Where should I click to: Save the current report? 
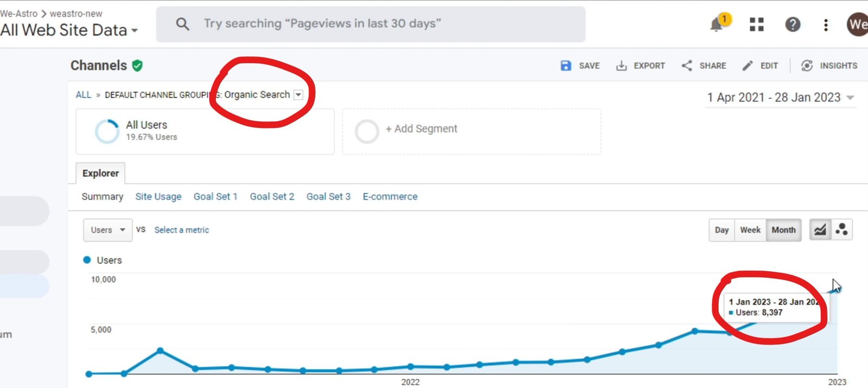(x=580, y=65)
